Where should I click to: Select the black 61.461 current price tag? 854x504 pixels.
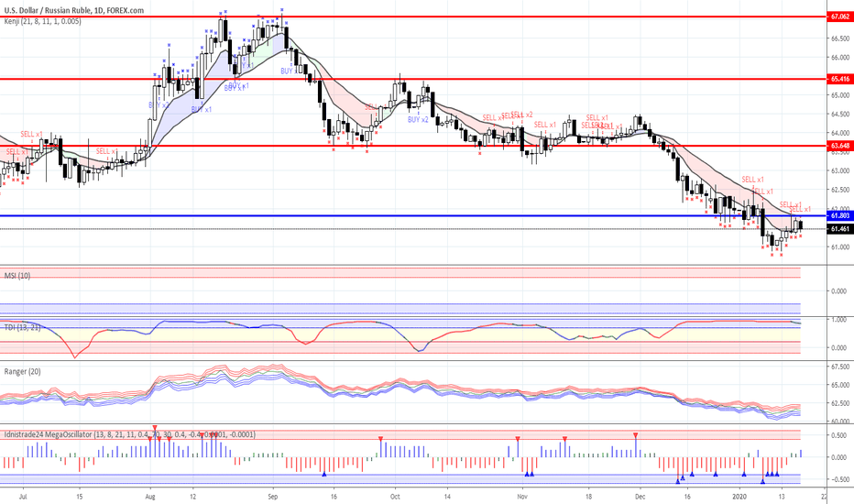coord(840,228)
